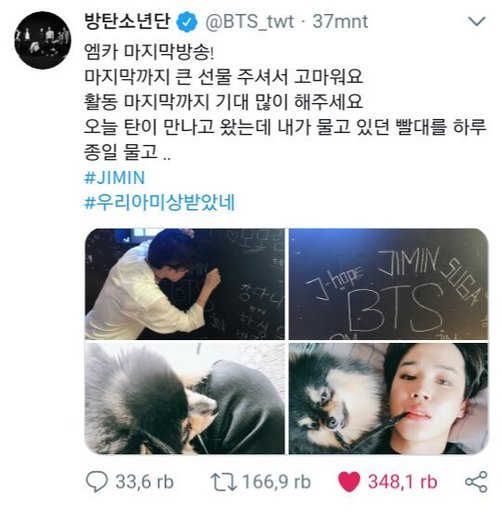Viewport: 502px width, 512px height.
Task: Open the #우리아미상받았네 hashtag link
Action: coord(160,202)
